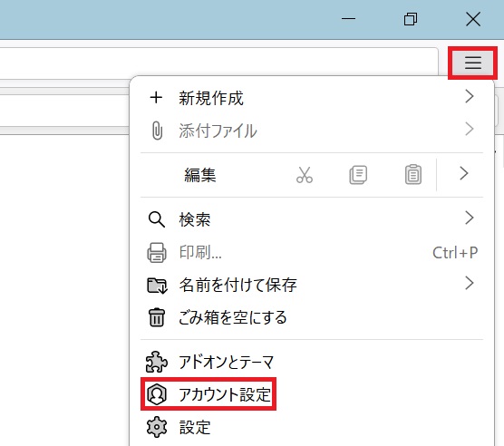Click the clipboard paste icon
The height and width of the screenshot is (446, 504).
tap(413, 174)
